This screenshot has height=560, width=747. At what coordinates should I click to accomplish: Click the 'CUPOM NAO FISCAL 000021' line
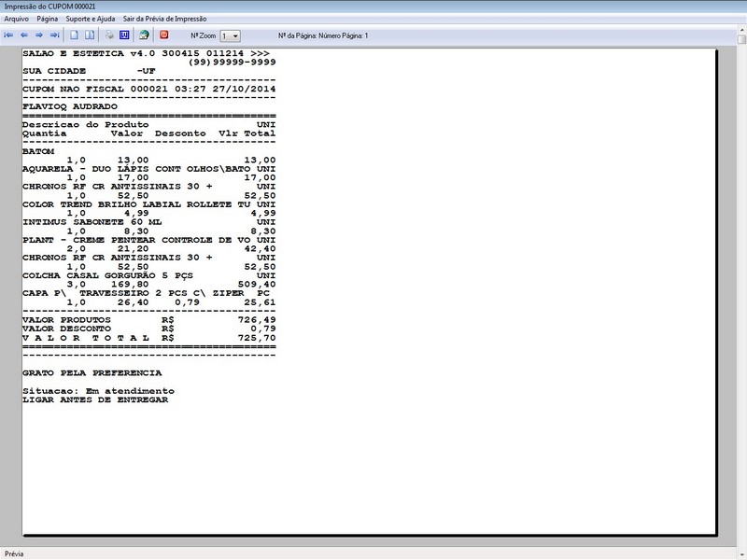tap(149, 89)
